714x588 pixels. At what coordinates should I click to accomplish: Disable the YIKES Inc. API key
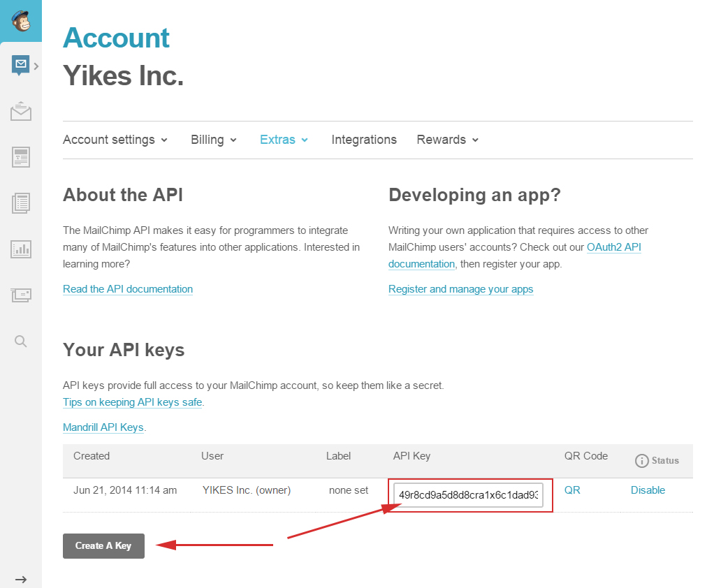(648, 490)
